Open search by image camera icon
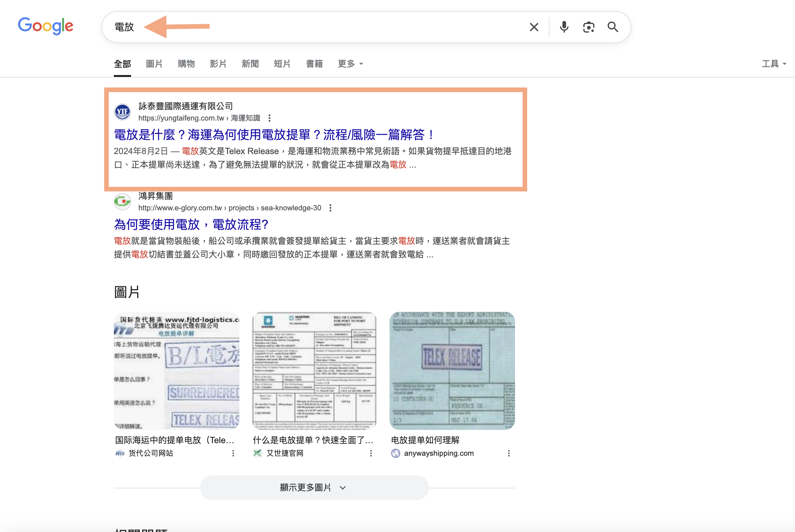 [x=589, y=27]
